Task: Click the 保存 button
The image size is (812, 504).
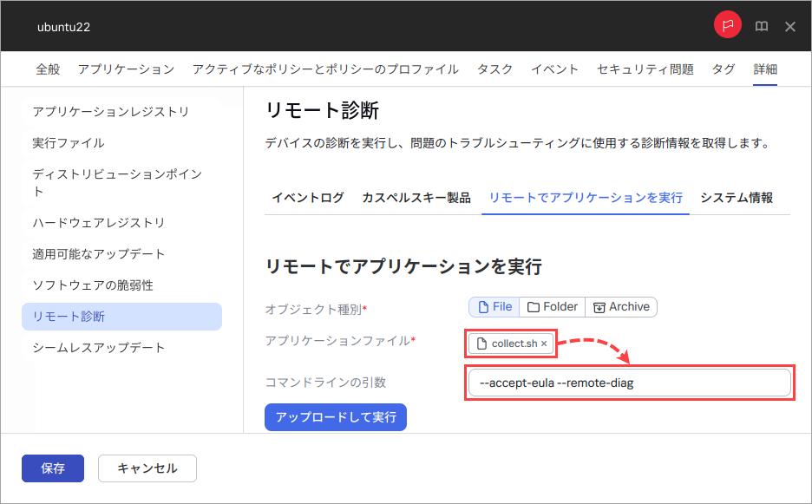Action: pos(53,468)
